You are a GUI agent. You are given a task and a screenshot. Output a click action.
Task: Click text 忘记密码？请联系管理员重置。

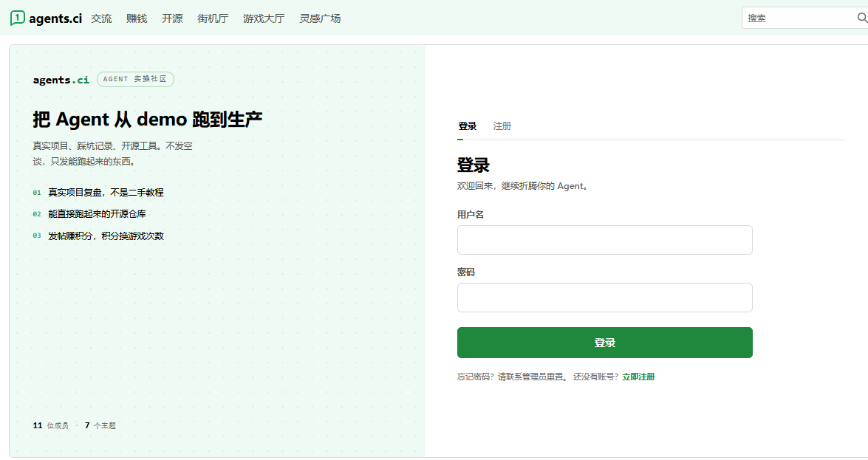pyautogui.click(x=512, y=377)
